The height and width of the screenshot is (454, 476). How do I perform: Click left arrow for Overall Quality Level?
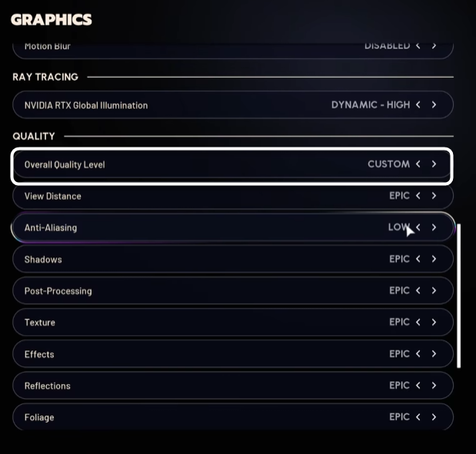tap(418, 164)
